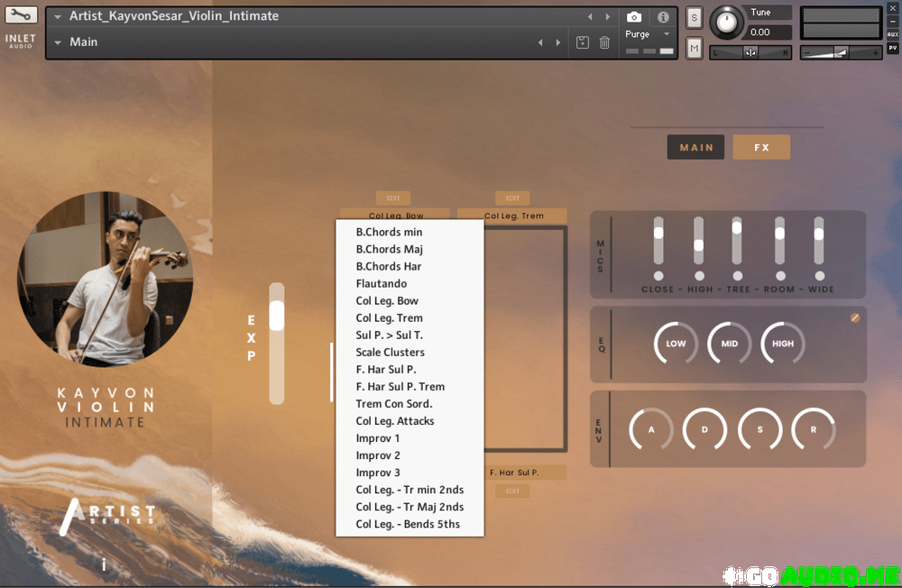
Task: Click the PV button in the header
Action: 893,49
